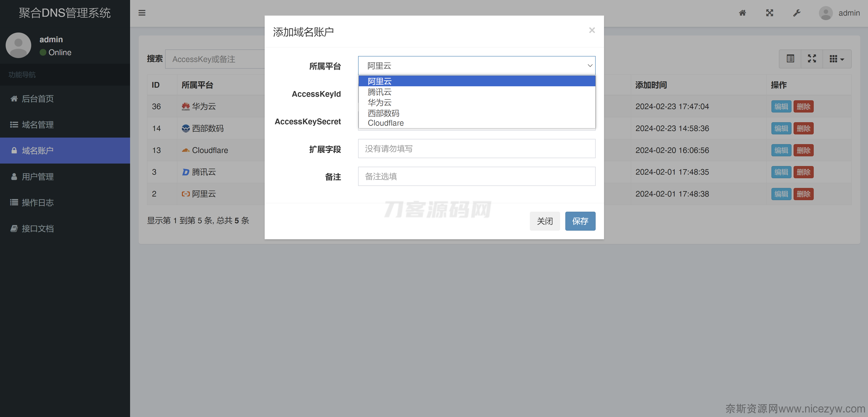This screenshot has height=417, width=868.
Task: Toggle the sidebar hamburger menu icon
Action: [x=142, y=13]
